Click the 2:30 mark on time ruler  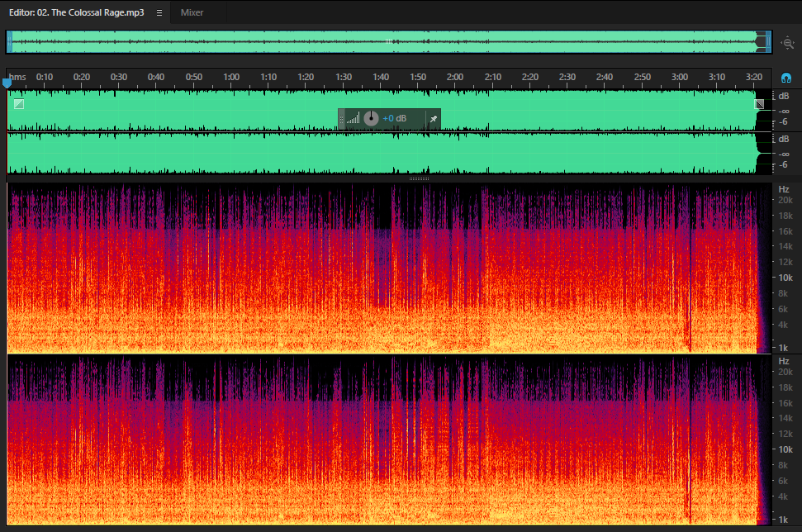[x=567, y=77]
